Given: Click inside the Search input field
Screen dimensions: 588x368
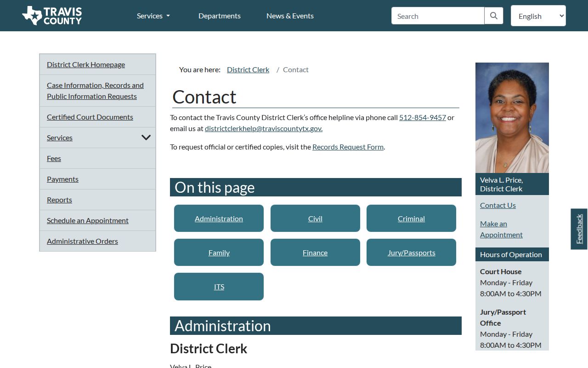Looking at the screenshot, I should coord(438,16).
